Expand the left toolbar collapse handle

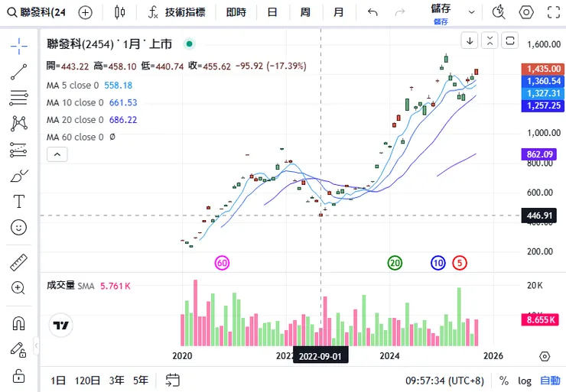tap(36, 345)
